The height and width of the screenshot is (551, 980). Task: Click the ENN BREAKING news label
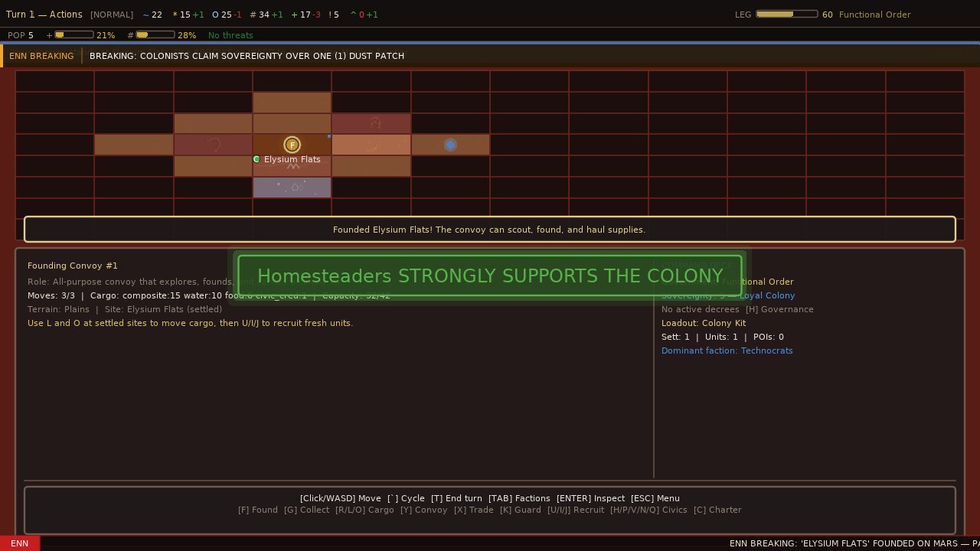point(41,56)
